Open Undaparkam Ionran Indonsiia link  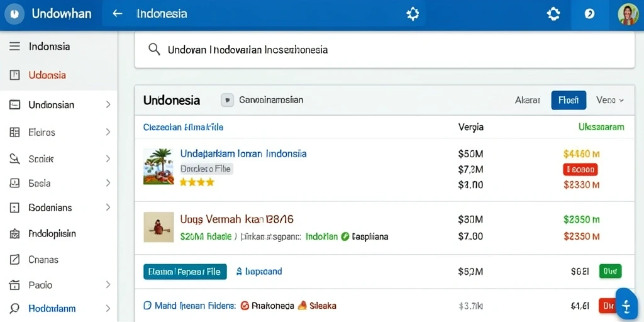243,153
